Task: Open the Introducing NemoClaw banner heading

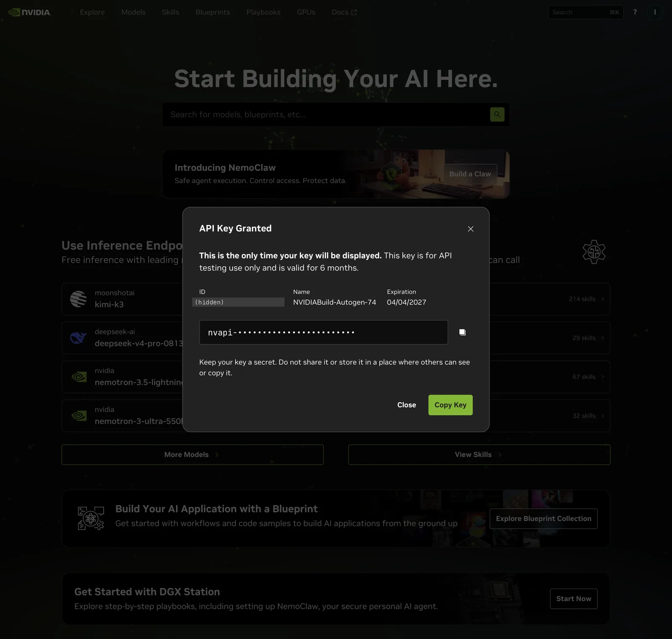Action: pyautogui.click(x=225, y=168)
